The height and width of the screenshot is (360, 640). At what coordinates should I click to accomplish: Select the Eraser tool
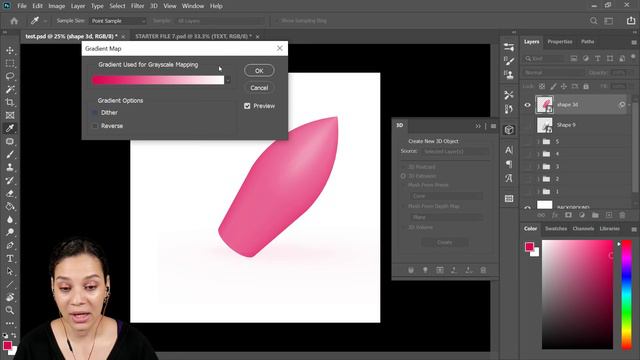tap(10, 193)
